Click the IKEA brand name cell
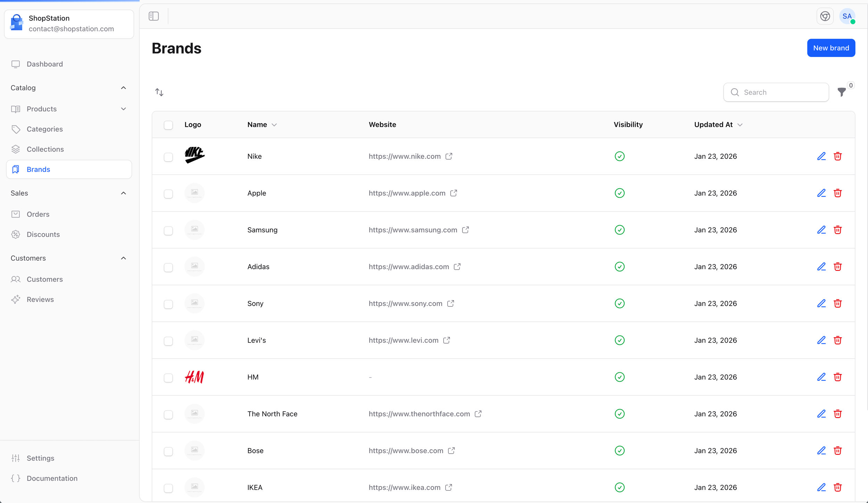The width and height of the screenshot is (868, 503). click(254, 488)
